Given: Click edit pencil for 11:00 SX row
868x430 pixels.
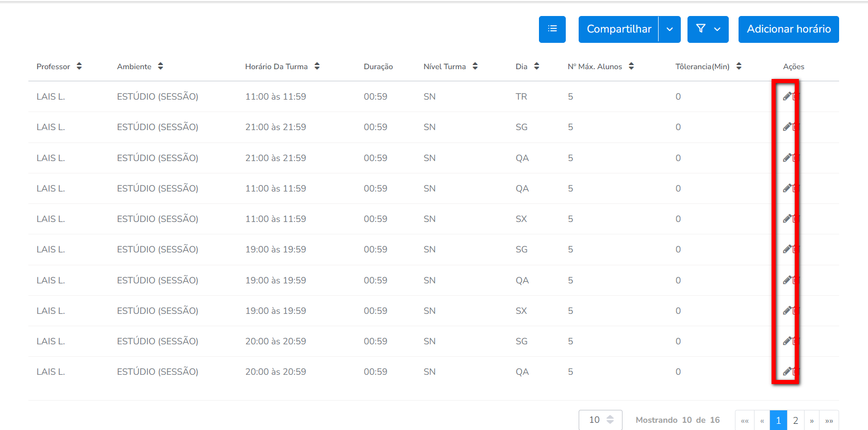Looking at the screenshot, I should tap(787, 219).
